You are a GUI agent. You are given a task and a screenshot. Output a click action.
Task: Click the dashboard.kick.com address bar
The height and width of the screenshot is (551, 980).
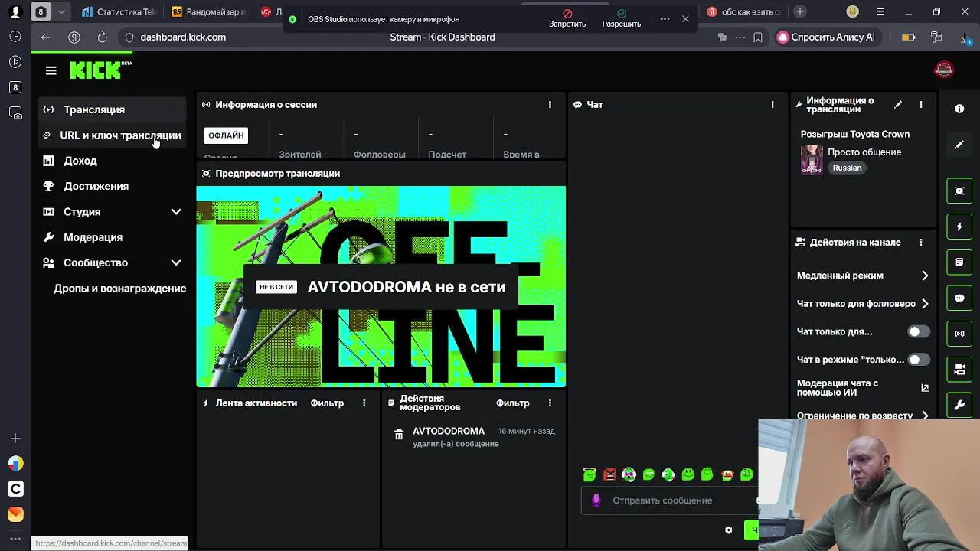(183, 37)
